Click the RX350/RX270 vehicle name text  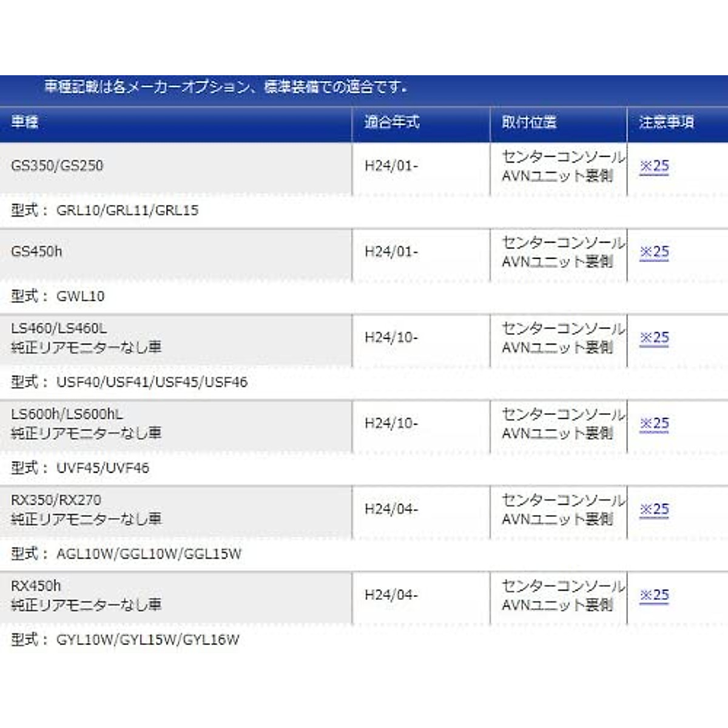click(56, 500)
